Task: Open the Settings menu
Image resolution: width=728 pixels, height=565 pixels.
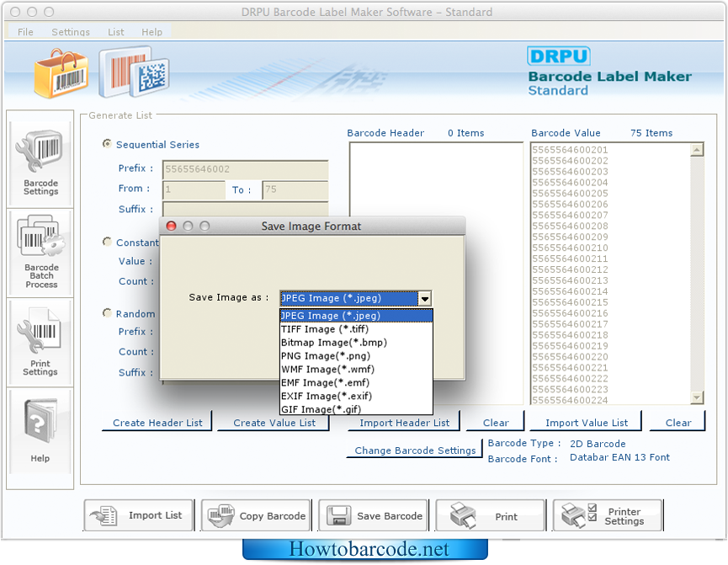Action: pyautogui.click(x=71, y=32)
